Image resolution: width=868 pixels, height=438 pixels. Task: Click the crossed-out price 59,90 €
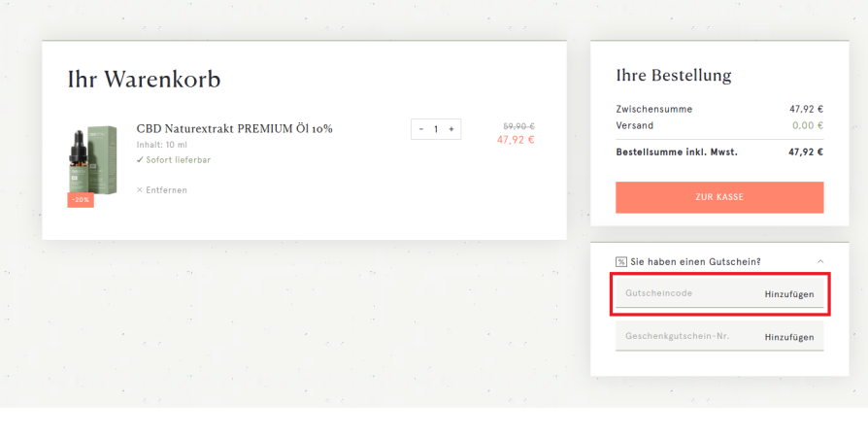[518, 127]
